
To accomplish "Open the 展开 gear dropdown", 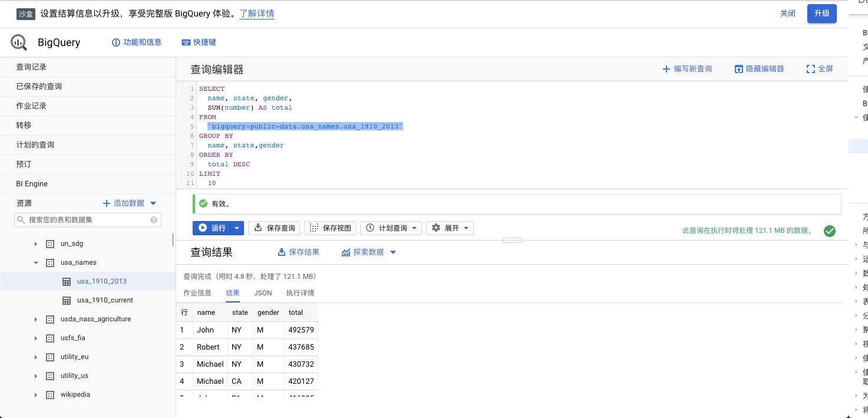I will (450, 228).
